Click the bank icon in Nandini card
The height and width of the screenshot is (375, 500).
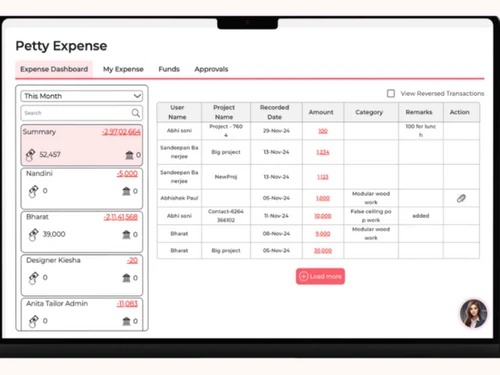[x=126, y=191]
